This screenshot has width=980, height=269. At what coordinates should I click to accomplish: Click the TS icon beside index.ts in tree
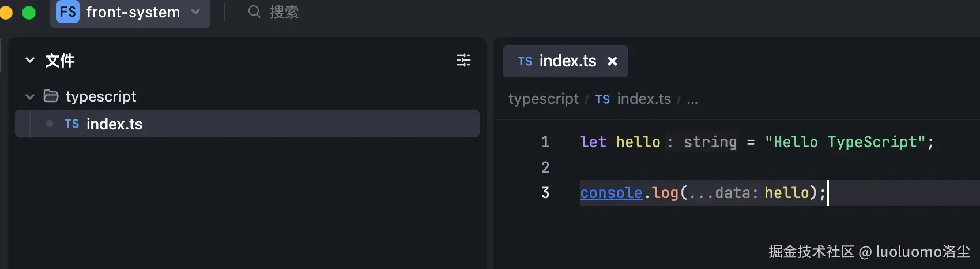point(72,124)
